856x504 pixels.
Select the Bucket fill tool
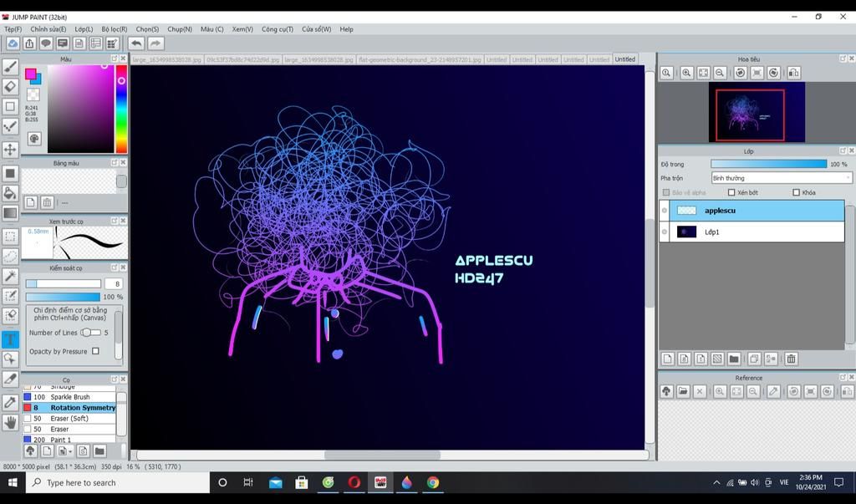10,193
